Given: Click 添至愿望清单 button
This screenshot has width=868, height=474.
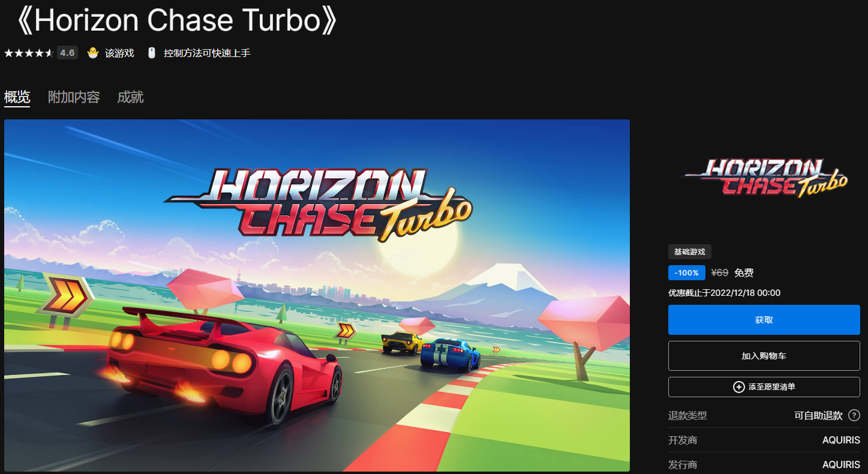Looking at the screenshot, I should 764,387.
